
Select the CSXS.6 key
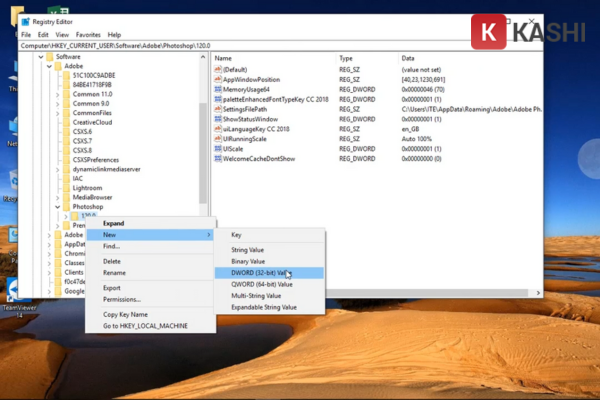(82, 132)
